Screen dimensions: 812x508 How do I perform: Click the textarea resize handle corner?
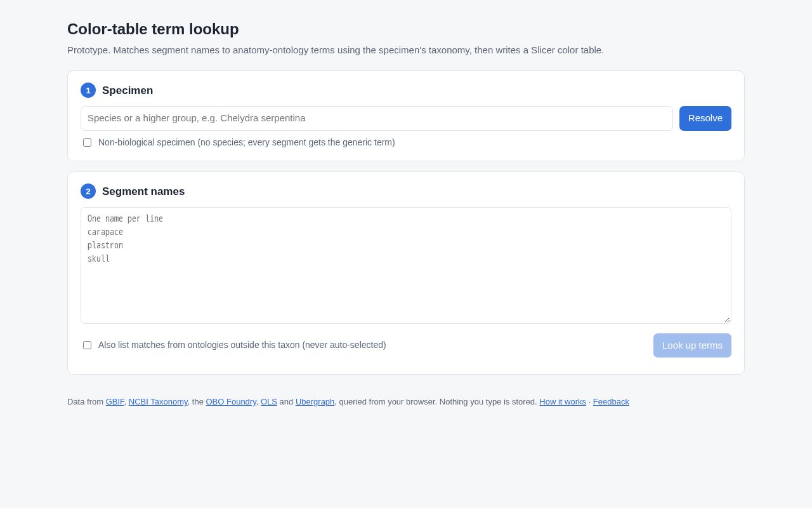727,319
